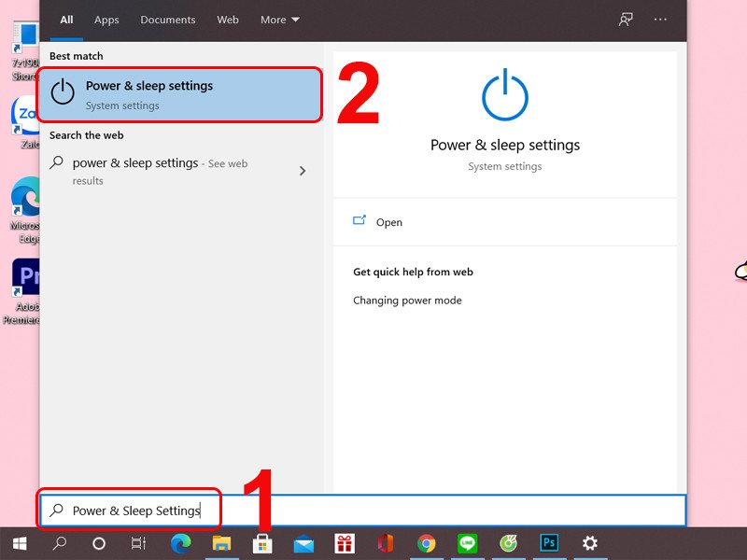Switch to the Apps search tab
The width and height of the screenshot is (747, 560).
coord(106,20)
